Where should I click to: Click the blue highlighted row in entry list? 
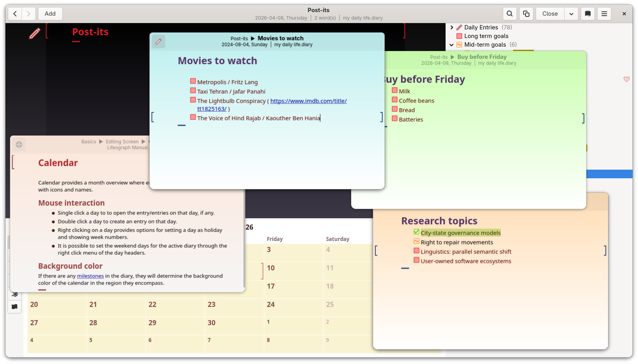609,174
